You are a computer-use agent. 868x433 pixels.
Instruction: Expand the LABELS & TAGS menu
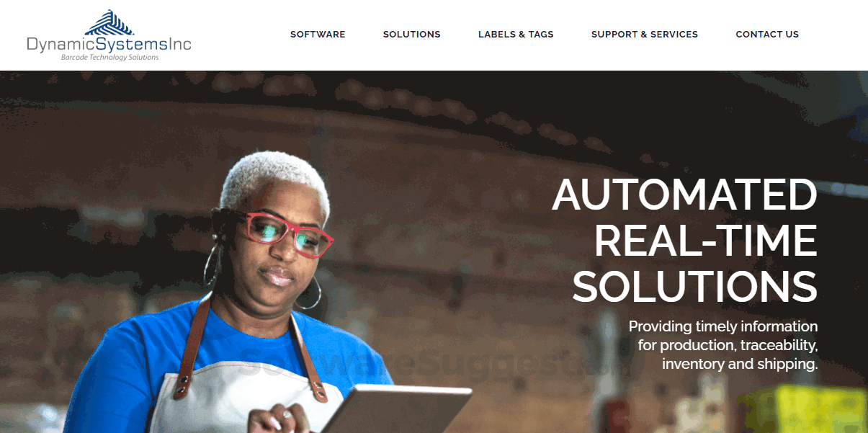(516, 34)
